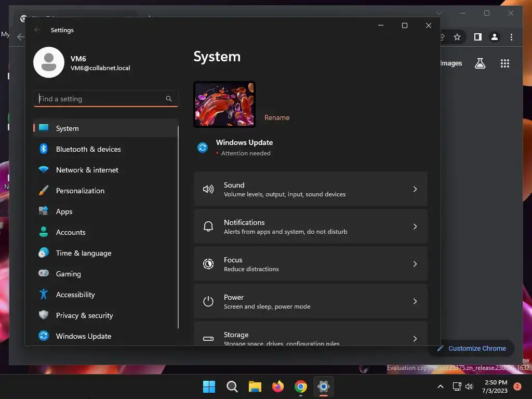Open the notification count badge
Screen dimensions: 532x399
pos(517,387)
